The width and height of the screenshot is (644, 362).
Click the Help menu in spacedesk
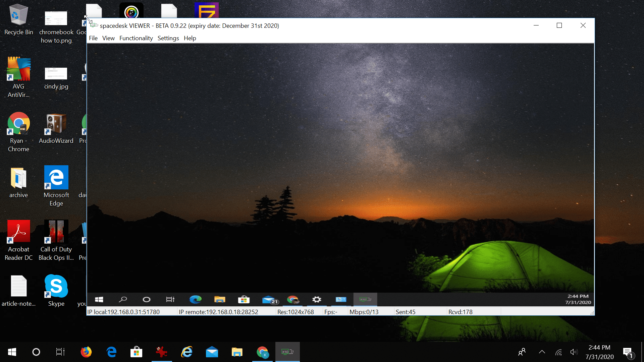pyautogui.click(x=190, y=38)
